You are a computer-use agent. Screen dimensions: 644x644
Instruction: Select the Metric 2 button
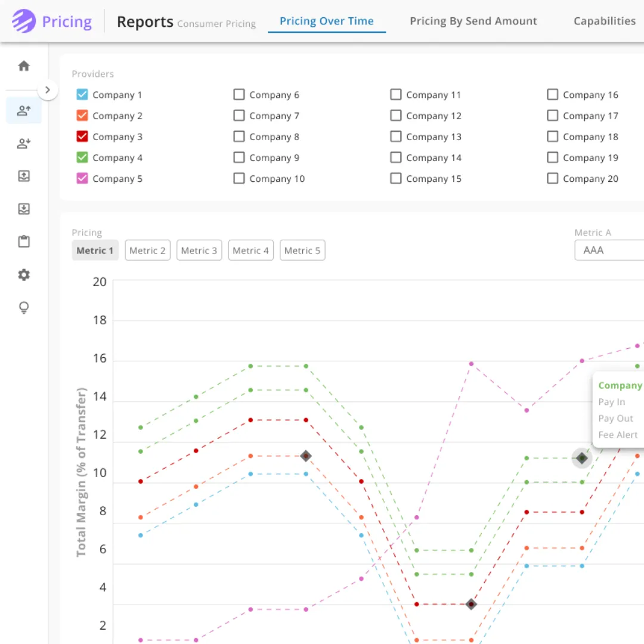pyautogui.click(x=147, y=250)
